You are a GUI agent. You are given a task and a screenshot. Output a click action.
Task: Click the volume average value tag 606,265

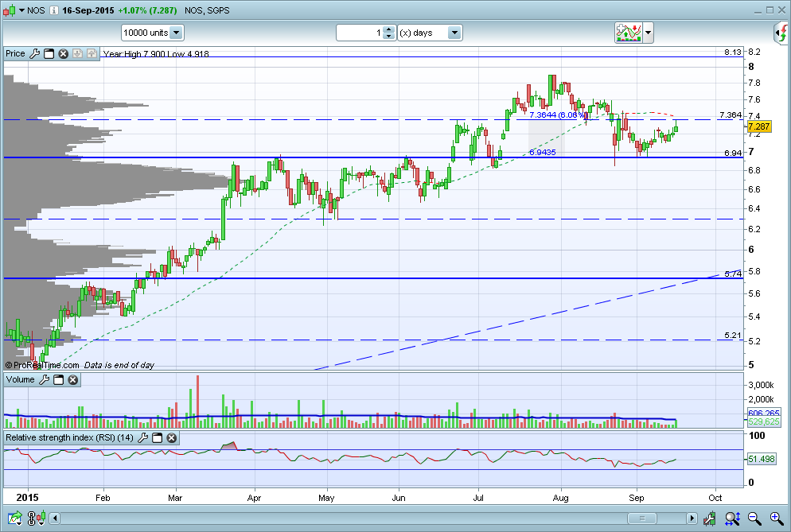[764, 413]
